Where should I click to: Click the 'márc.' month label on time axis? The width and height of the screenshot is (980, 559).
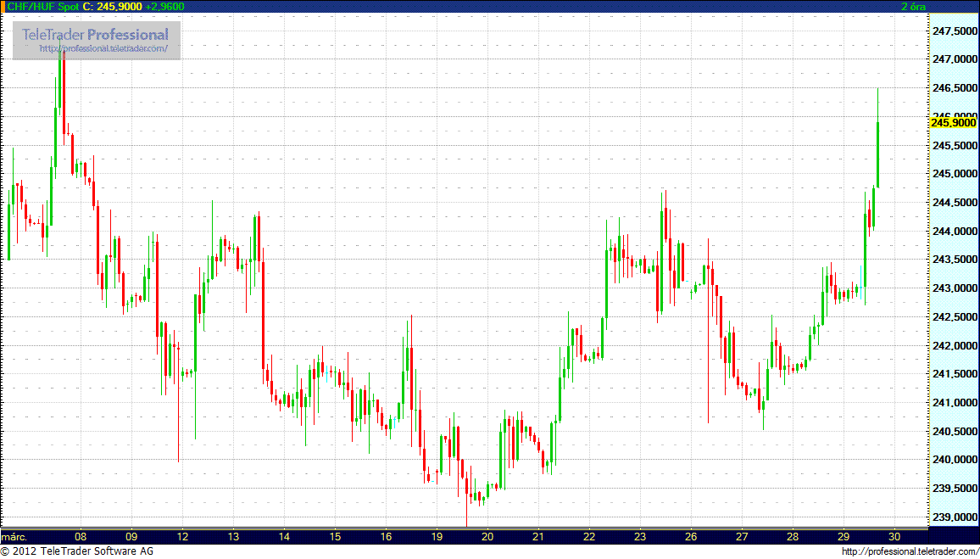(x=14, y=537)
